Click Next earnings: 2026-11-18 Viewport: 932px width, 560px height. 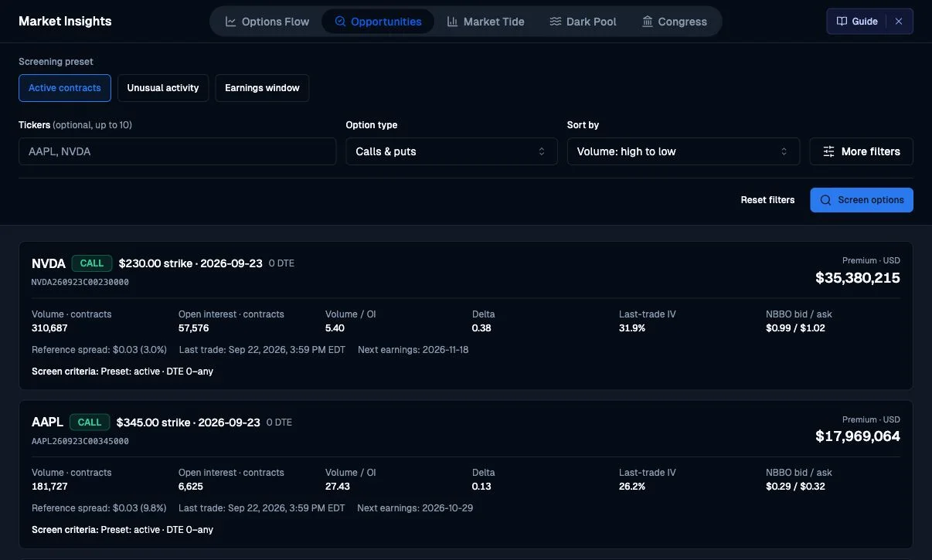click(x=413, y=350)
